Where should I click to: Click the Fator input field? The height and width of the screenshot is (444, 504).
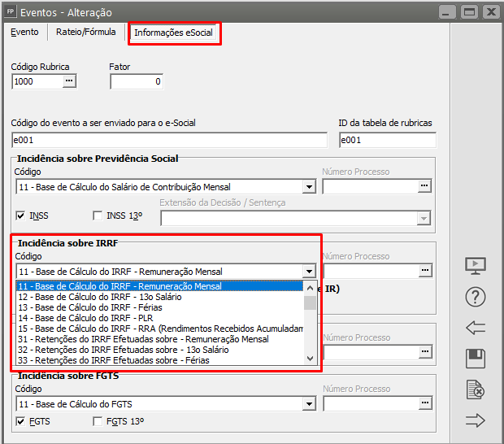[137, 81]
